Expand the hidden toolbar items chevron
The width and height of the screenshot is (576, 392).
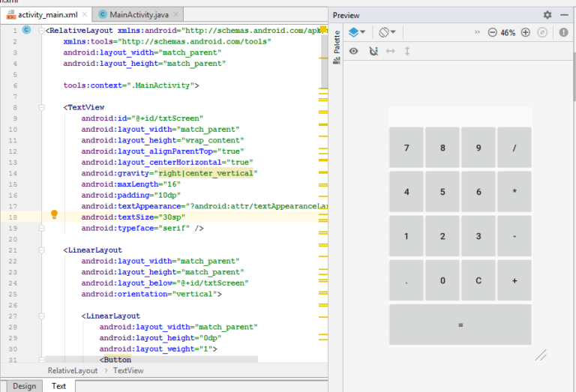477,32
